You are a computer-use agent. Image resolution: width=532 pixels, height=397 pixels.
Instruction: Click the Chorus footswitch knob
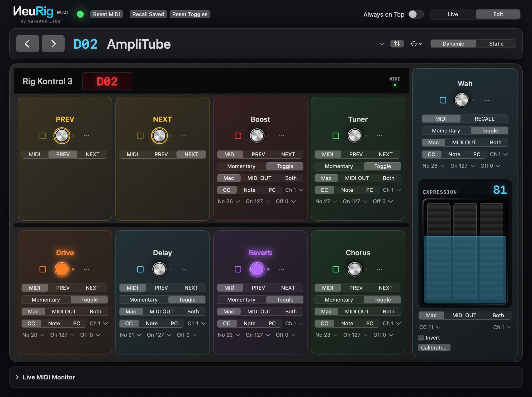[355, 269]
